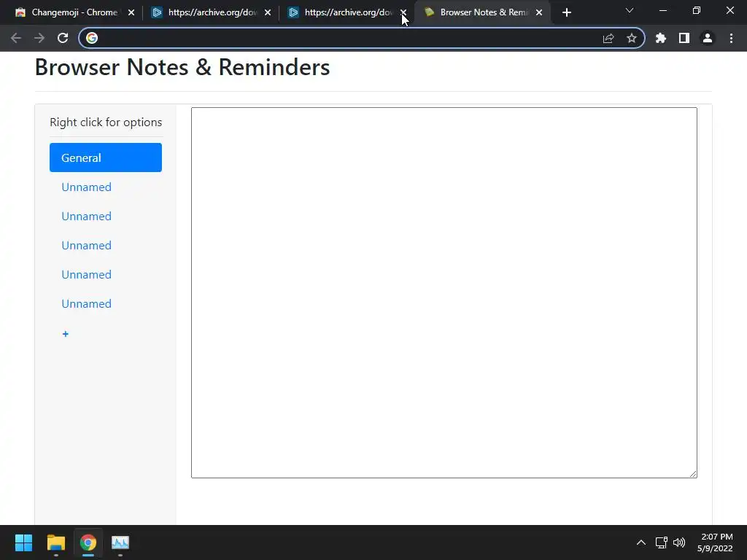This screenshot has width=747, height=560.
Task: Open the first Unnamed note
Action: (86, 187)
